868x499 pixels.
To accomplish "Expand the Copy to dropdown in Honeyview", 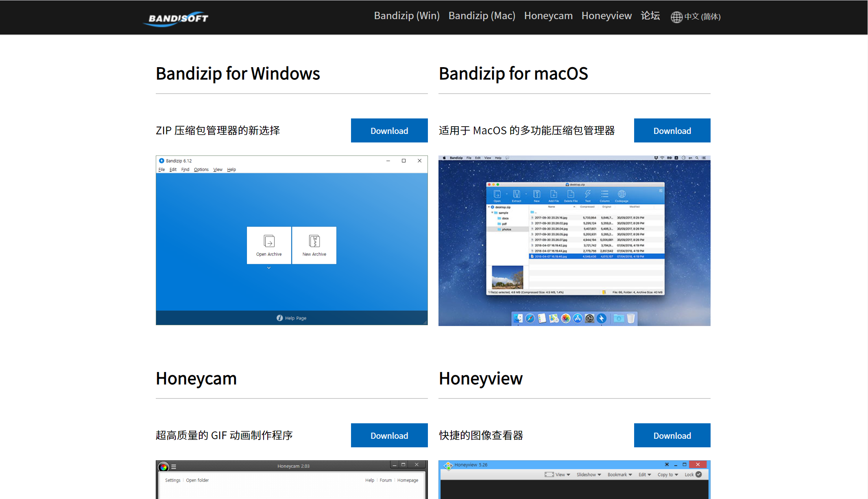I will click(x=668, y=475).
